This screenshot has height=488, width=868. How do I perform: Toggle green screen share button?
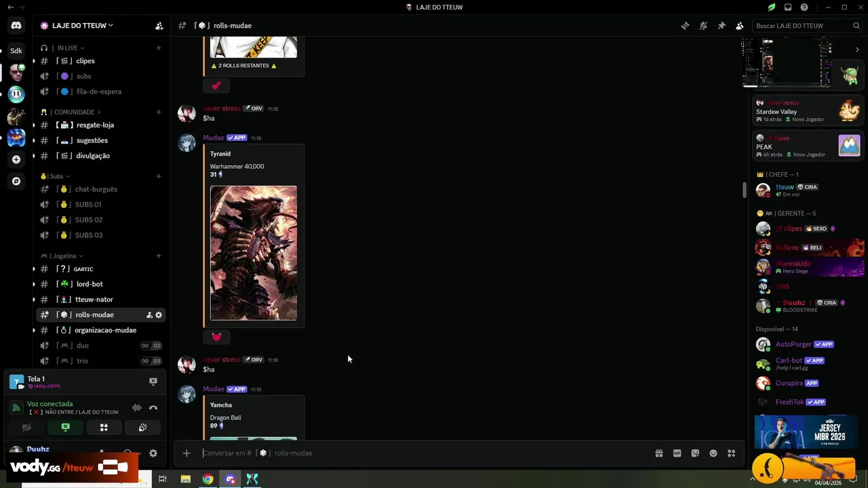point(65,427)
